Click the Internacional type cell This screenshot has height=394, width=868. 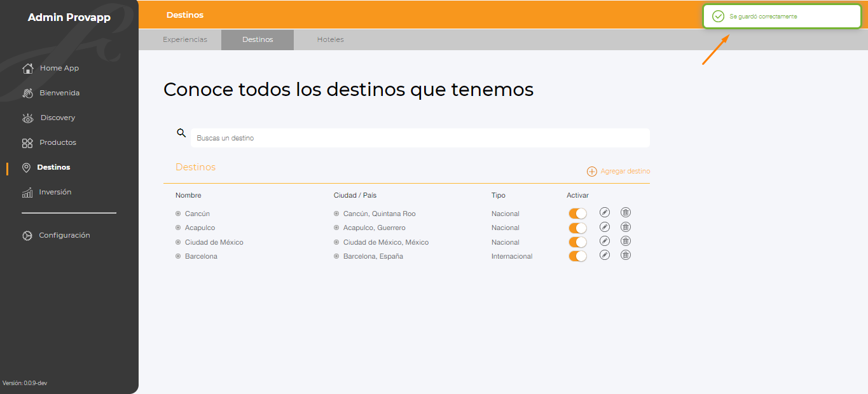point(512,257)
